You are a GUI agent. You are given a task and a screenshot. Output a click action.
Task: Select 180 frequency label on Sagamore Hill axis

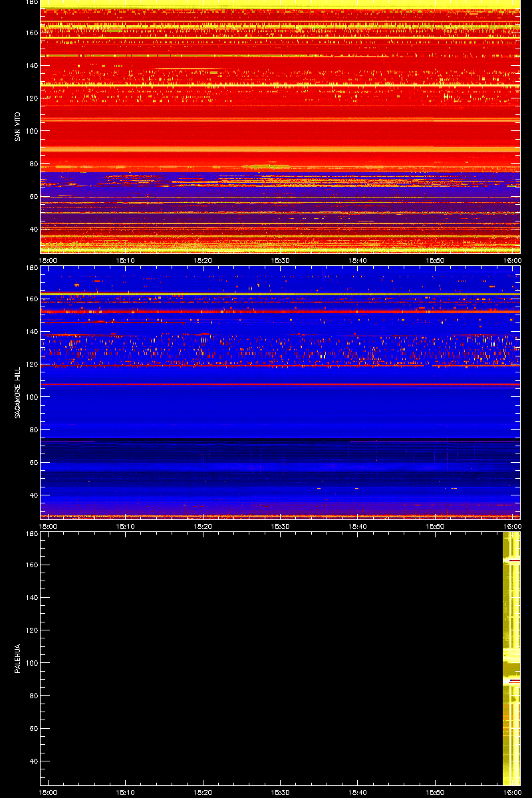pyautogui.click(x=31, y=268)
